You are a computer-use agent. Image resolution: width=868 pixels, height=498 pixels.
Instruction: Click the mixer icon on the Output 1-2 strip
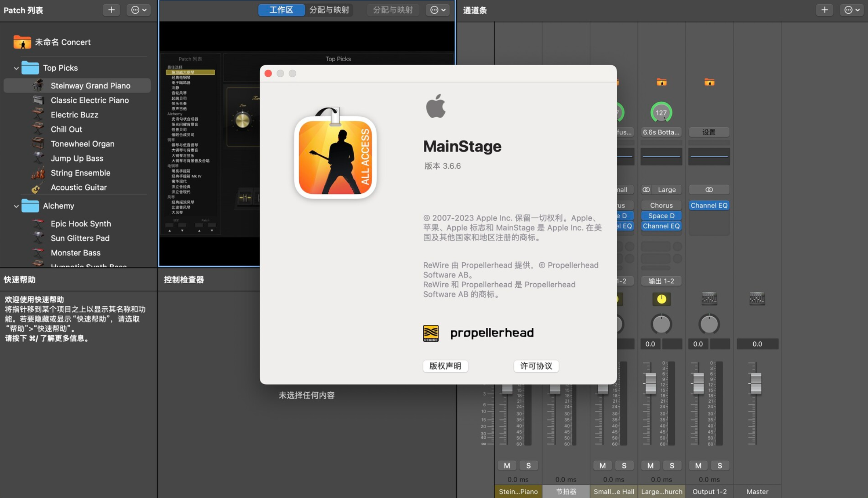tap(709, 299)
